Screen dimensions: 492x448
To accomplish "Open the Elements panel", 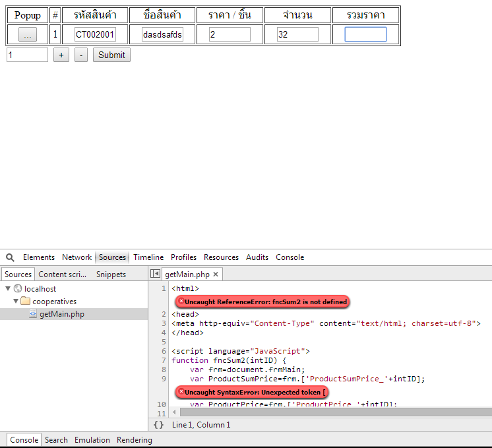I will pos(39,257).
